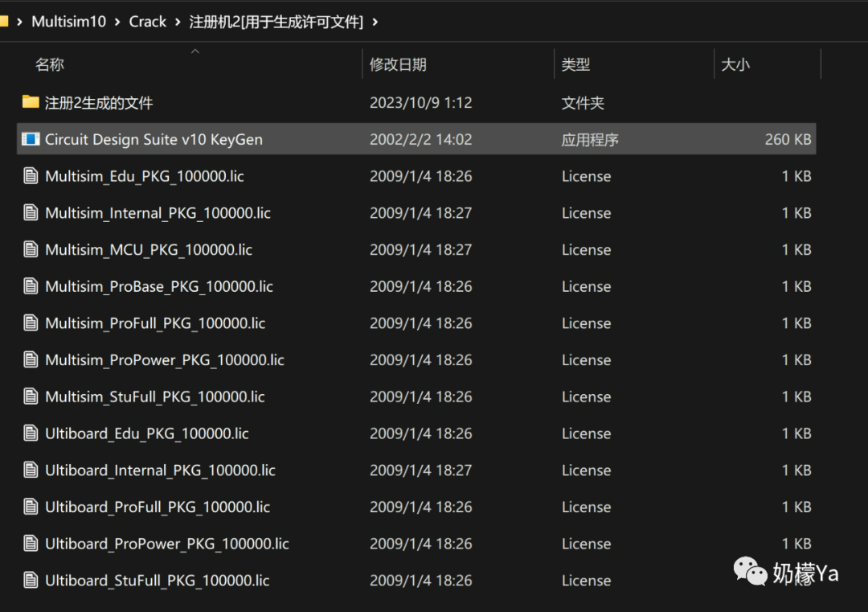The height and width of the screenshot is (612, 868).
Task: Click the 注册机2[用于生成许可文件] breadcrumb
Action: (x=276, y=22)
